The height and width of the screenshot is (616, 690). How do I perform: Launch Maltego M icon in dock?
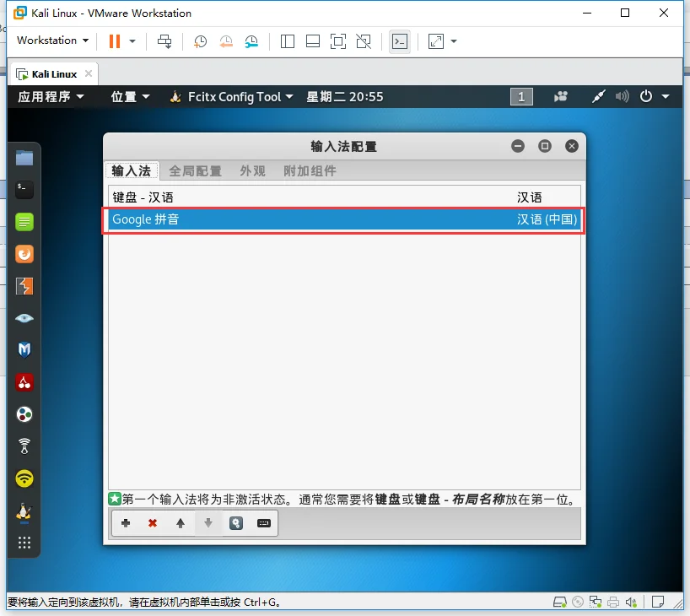click(x=24, y=350)
